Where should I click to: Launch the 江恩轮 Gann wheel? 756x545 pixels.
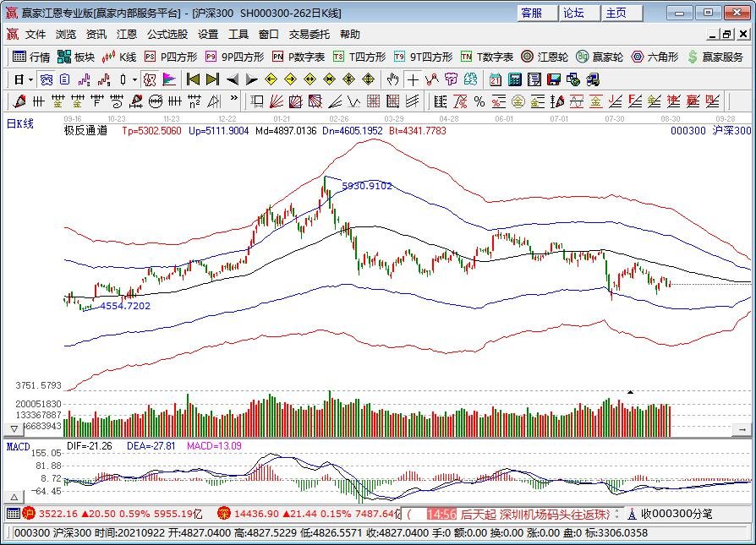pyautogui.click(x=545, y=57)
